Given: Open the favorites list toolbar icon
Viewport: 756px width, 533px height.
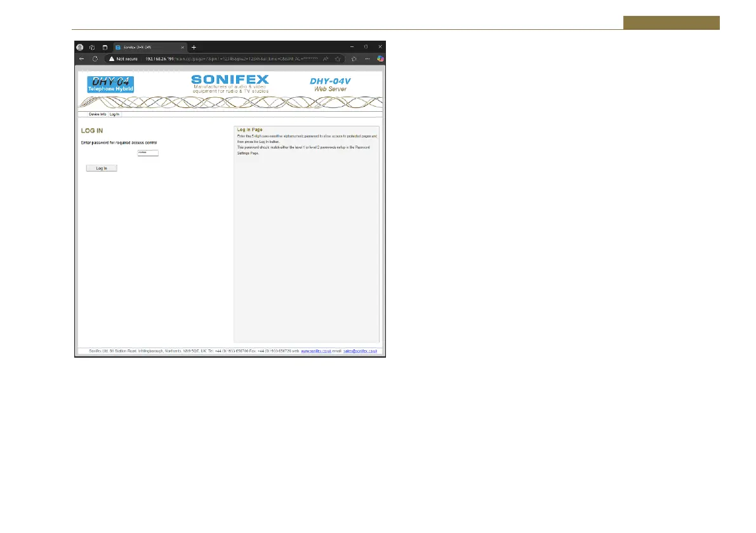Looking at the screenshot, I should pos(354,58).
